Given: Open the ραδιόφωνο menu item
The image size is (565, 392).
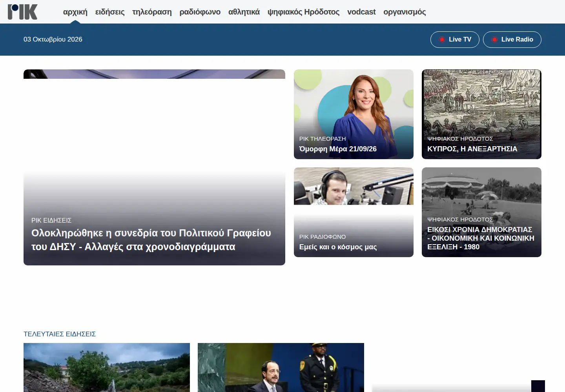Looking at the screenshot, I should click(x=200, y=12).
